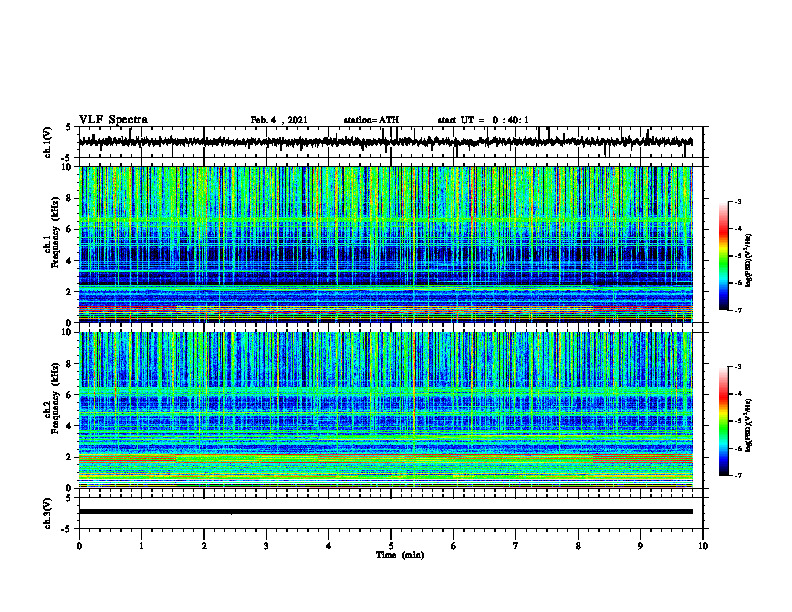This screenshot has height=612, width=792.
Task: Click the -7 value on ch.1 colorbar
Action: coord(737,310)
